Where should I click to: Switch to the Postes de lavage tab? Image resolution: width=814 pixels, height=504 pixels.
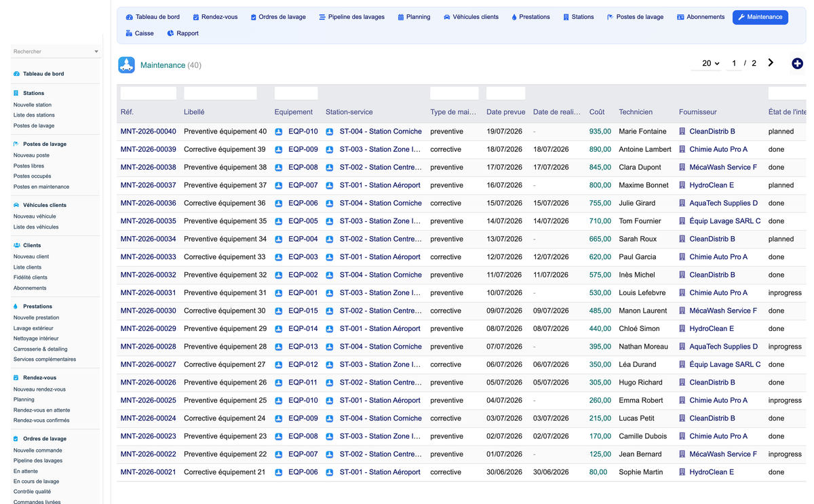(635, 17)
